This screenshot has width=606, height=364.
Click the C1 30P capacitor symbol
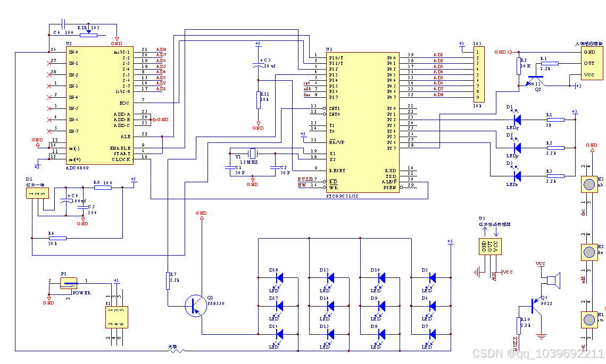tap(230, 167)
